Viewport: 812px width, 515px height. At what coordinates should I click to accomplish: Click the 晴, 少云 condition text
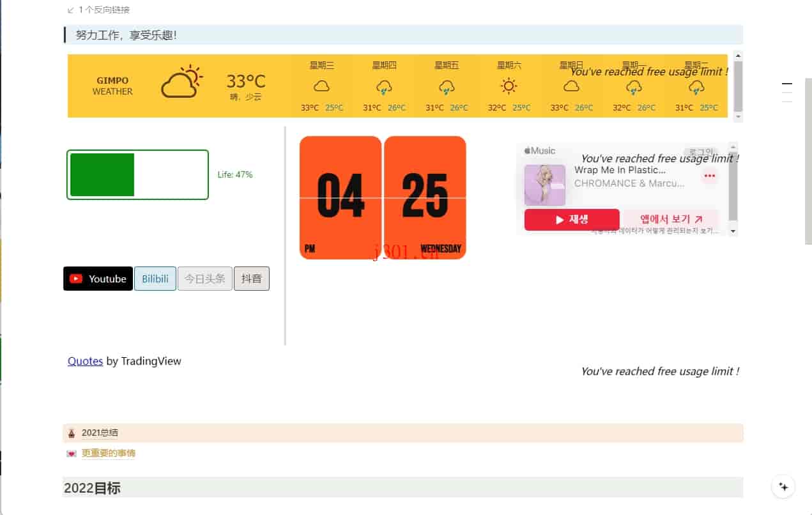click(246, 97)
